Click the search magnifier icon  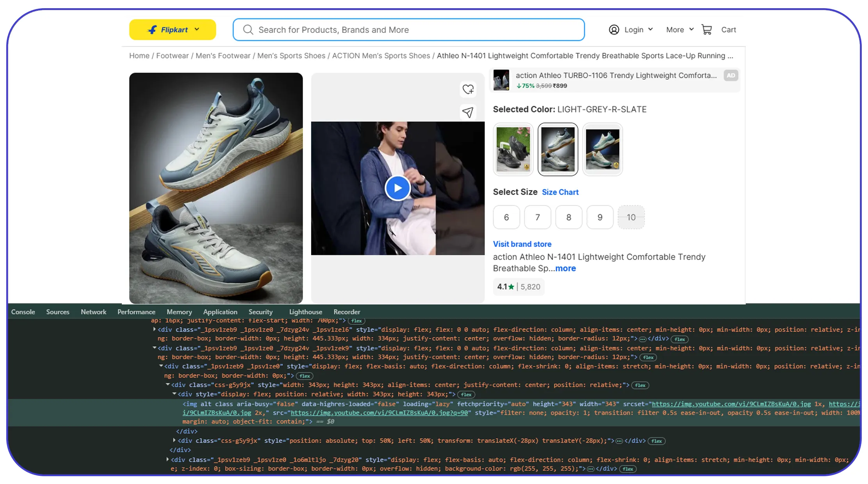click(x=248, y=30)
